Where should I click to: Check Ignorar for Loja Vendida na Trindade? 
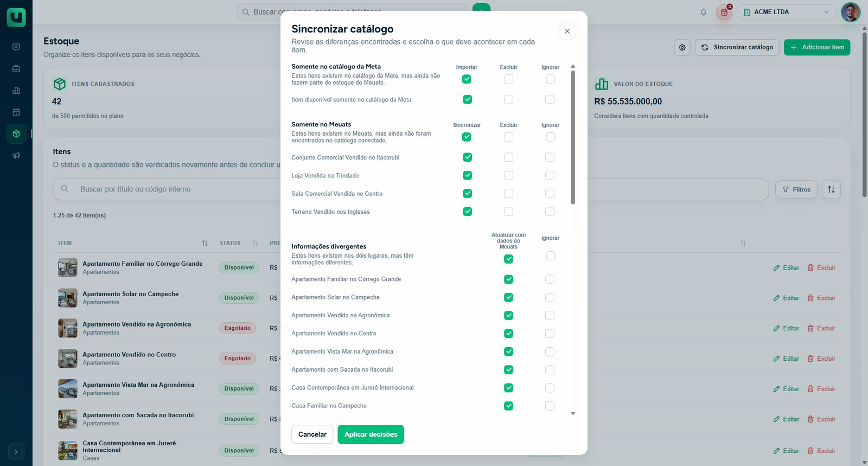coord(550,175)
